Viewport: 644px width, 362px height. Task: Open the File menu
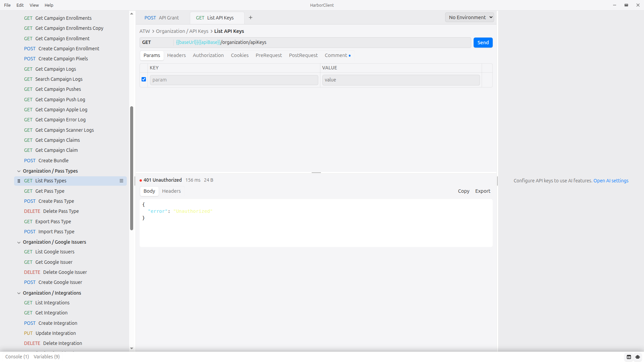7,5
